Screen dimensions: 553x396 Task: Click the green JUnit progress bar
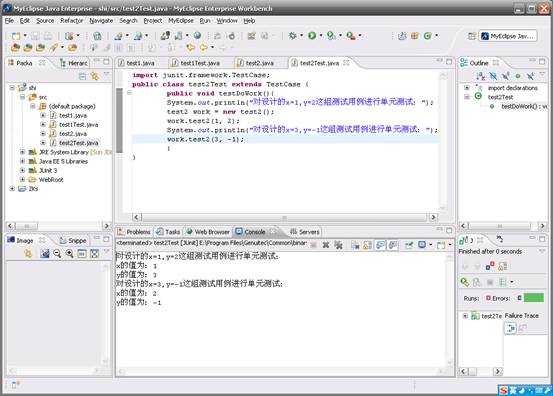pos(534,298)
